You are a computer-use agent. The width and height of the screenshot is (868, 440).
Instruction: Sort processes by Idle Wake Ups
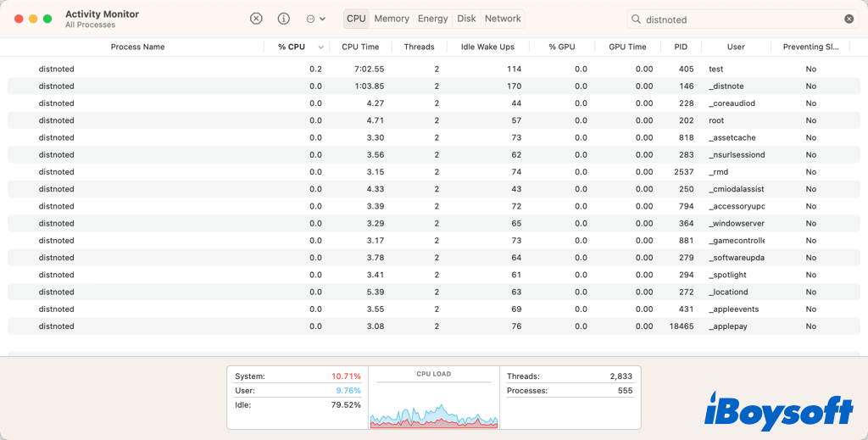[x=487, y=47]
